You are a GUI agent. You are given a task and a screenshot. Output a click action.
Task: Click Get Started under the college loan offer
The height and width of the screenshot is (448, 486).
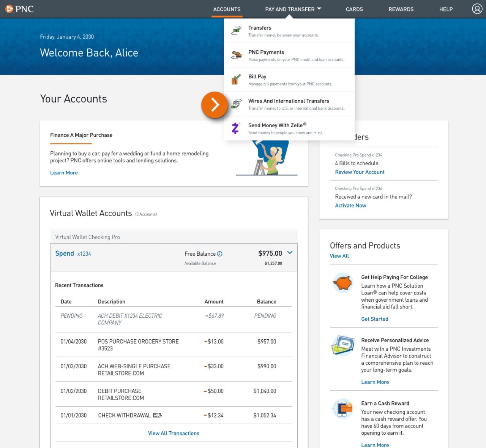[x=375, y=319]
